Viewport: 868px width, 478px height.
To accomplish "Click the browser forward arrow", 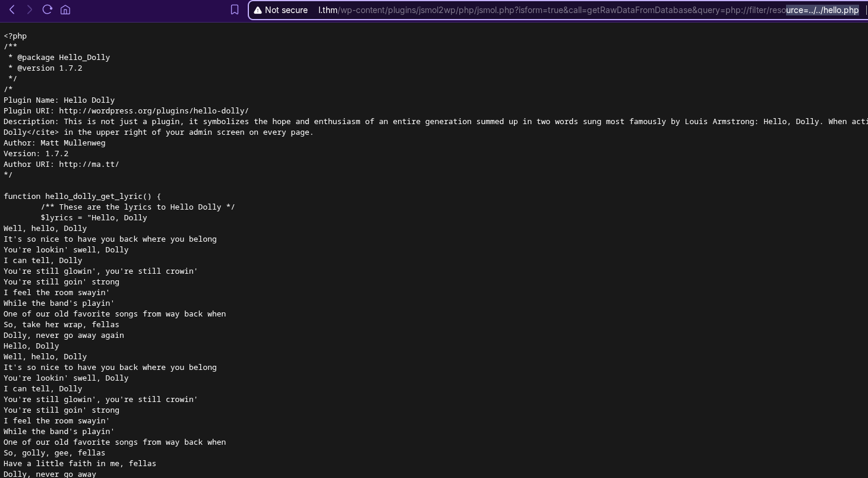I will point(29,10).
